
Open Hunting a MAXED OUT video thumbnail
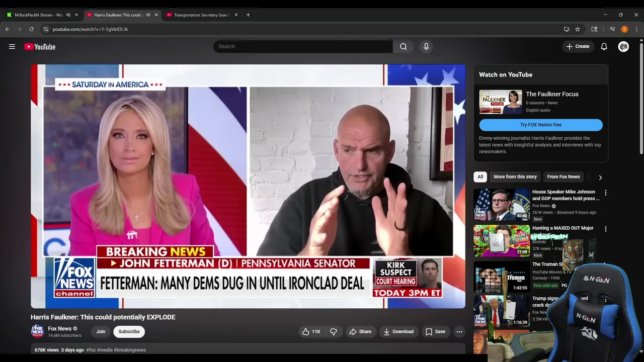[x=502, y=241]
